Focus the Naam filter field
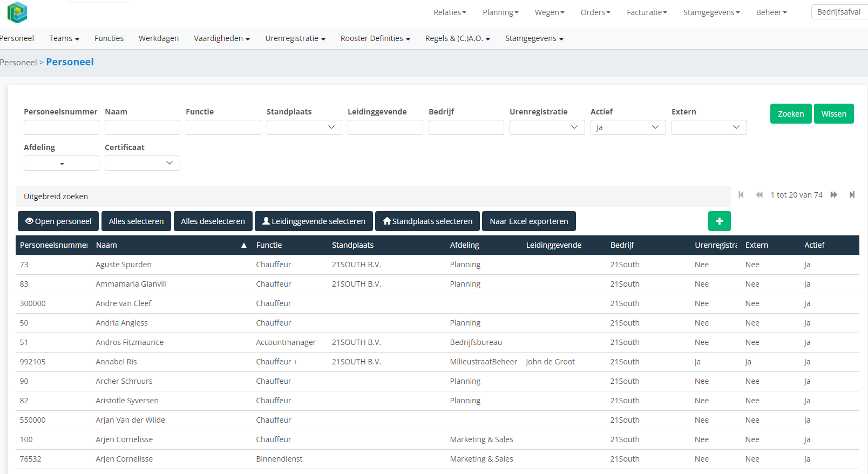Viewport: 868px width, 474px height. [x=143, y=127]
